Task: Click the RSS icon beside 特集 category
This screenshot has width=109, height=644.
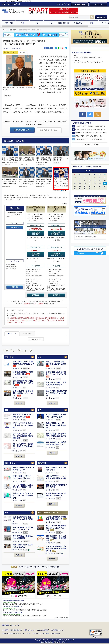Action: (x=32, y=513)
